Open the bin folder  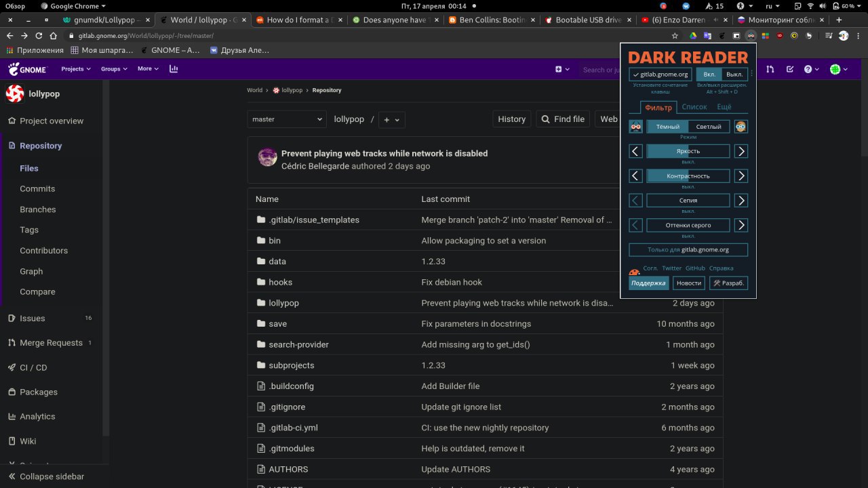point(275,241)
